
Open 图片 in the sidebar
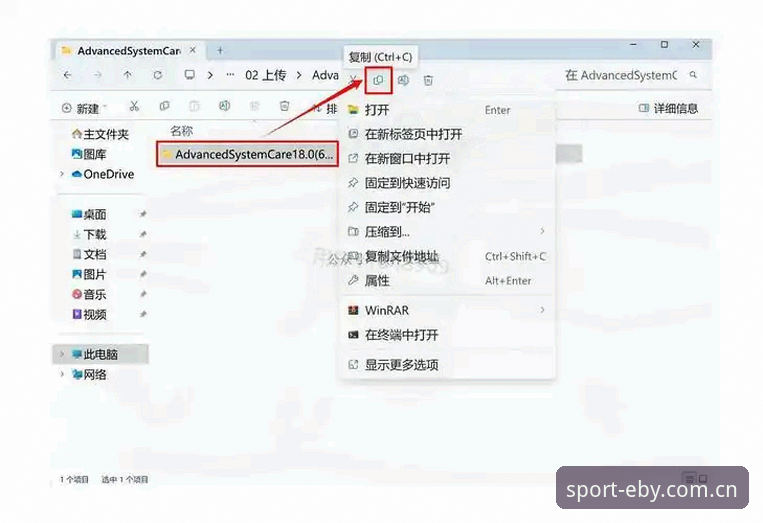click(x=89, y=274)
